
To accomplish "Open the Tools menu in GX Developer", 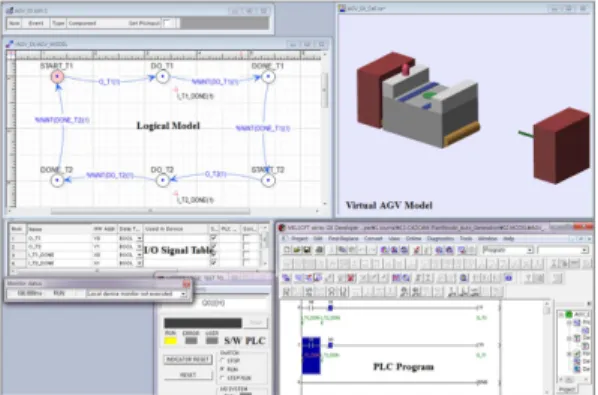I will click(466, 239).
